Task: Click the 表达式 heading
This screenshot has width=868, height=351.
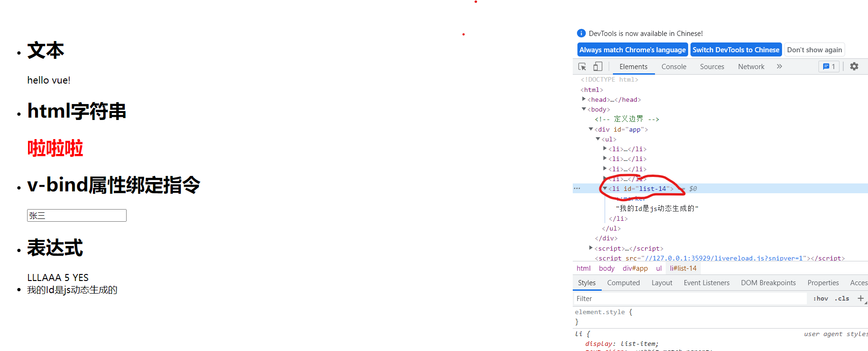Action: tap(55, 248)
